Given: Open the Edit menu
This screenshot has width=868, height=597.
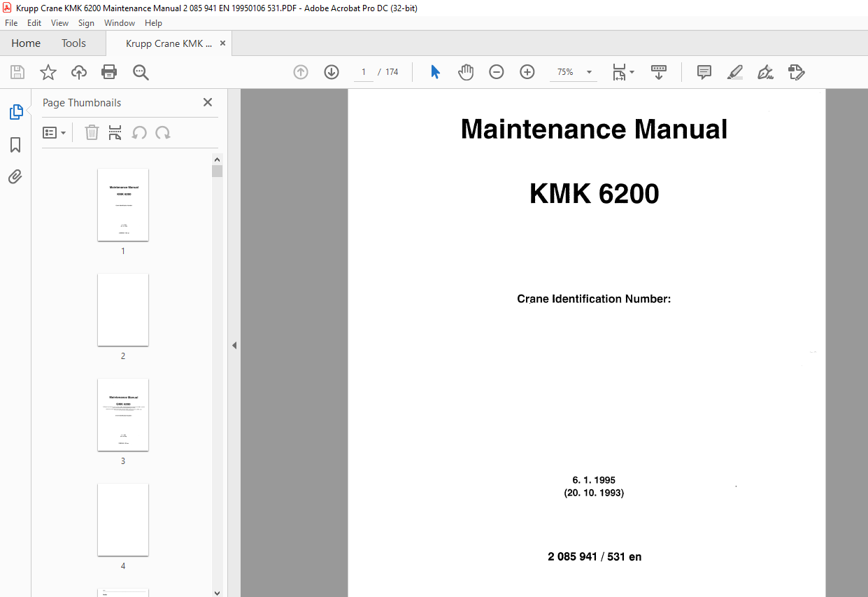Looking at the screenshot, I should click(x=34, y=23).
